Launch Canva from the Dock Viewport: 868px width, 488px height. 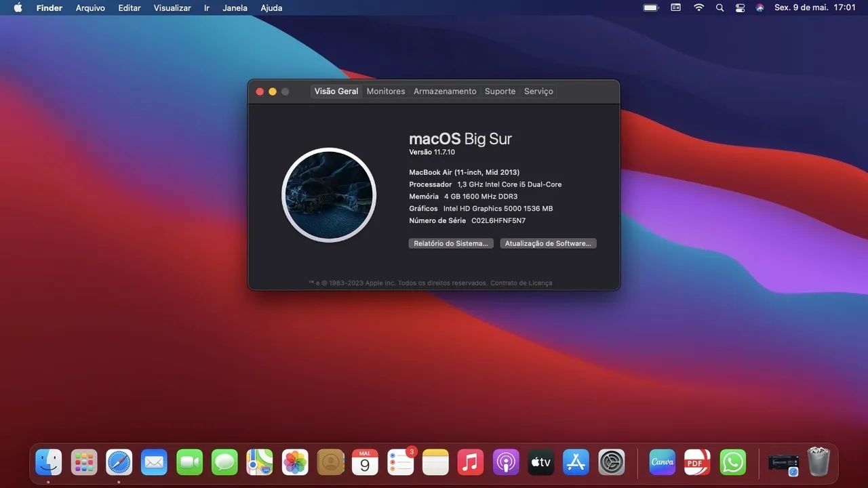point(663,462)
